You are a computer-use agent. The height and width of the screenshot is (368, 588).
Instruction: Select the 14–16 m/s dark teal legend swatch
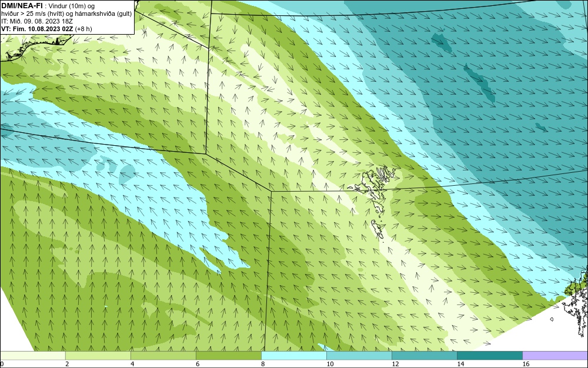(490, 355)
